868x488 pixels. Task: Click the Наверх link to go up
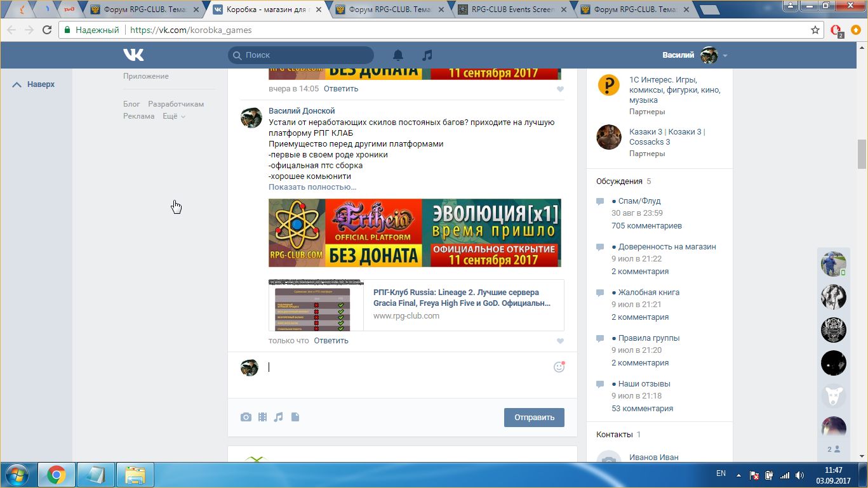click(x=34, y=84)
